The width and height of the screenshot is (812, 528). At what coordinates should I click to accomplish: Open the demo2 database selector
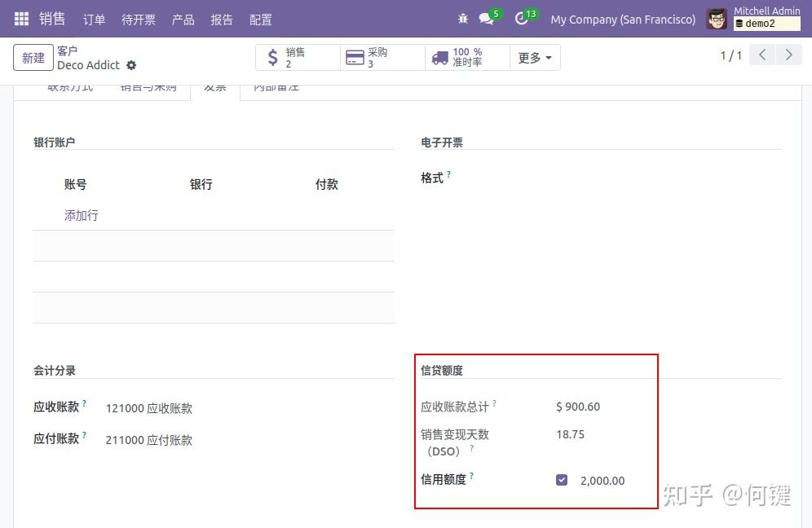pyautogui.click(x=766, y=25)
